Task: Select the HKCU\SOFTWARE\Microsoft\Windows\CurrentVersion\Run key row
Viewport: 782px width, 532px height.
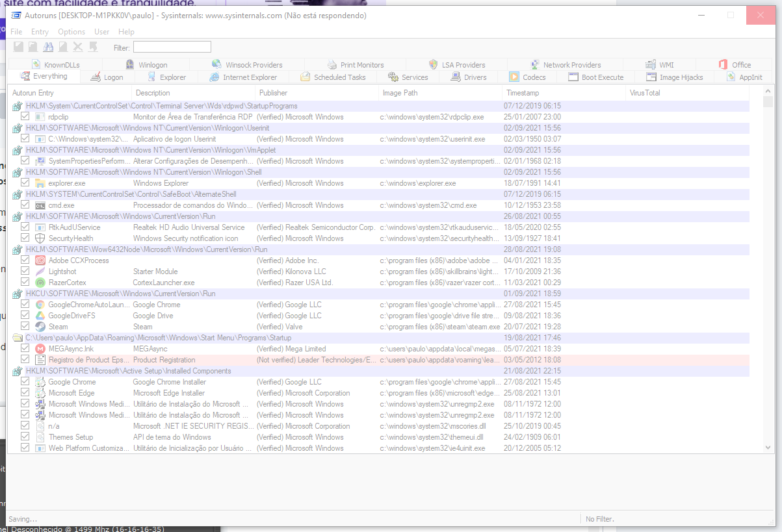Action: point(380,294)
